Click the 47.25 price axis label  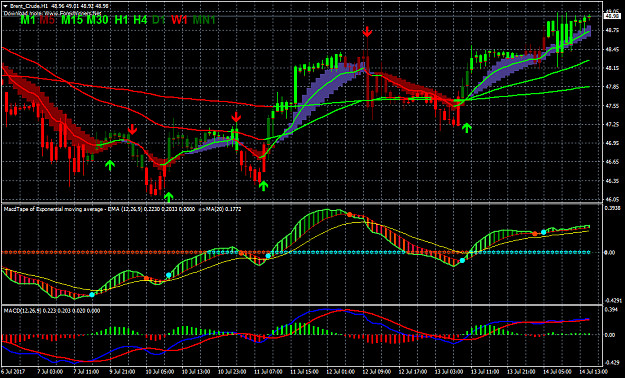tap(611, 125)
